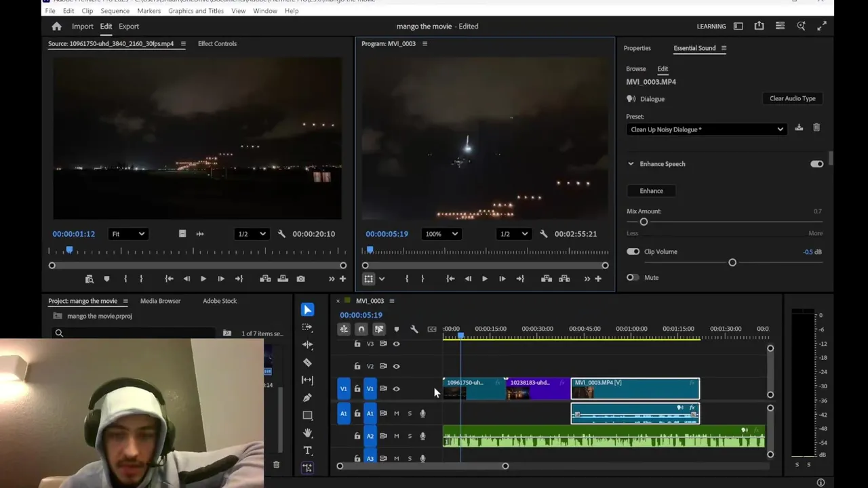Open the Source monitor Fit zoom dropdown
Image resolution: width=868 pixels, height=488 pixels.
[x=128, y=234]
